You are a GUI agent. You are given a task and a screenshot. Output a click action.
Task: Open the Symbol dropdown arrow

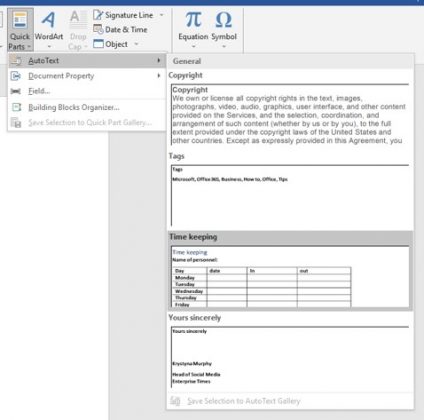point(224,46)
